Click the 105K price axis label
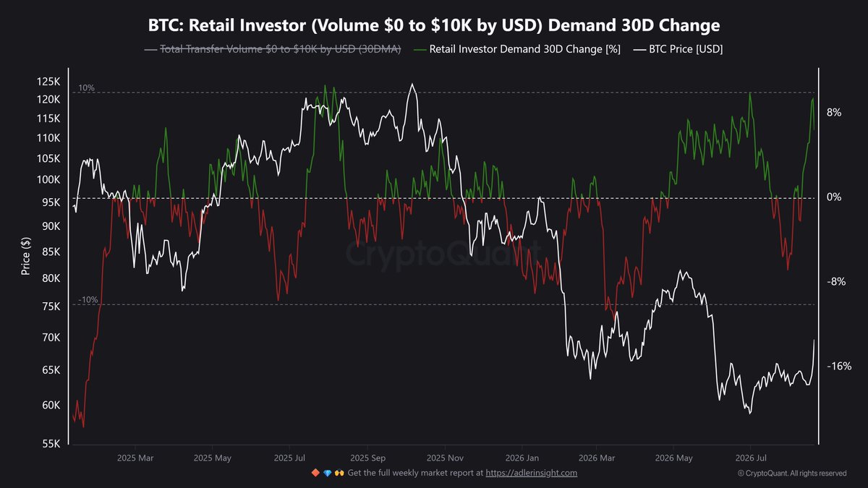 [x=48, y=158]
